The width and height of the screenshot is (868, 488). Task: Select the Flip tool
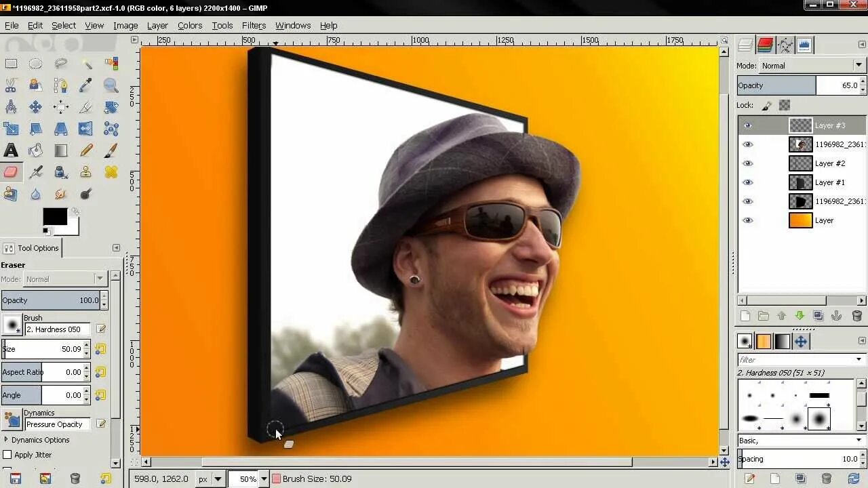point(86,129)
